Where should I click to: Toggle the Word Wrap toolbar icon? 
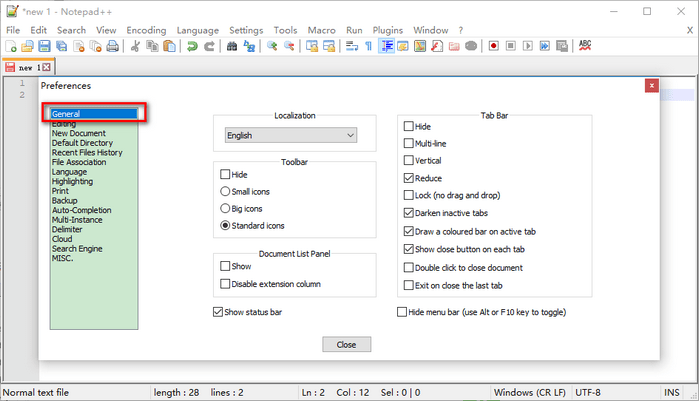pos(352,46)
